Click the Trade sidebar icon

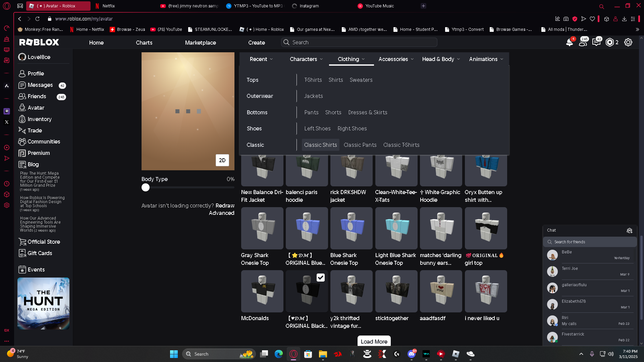point(22,130)
